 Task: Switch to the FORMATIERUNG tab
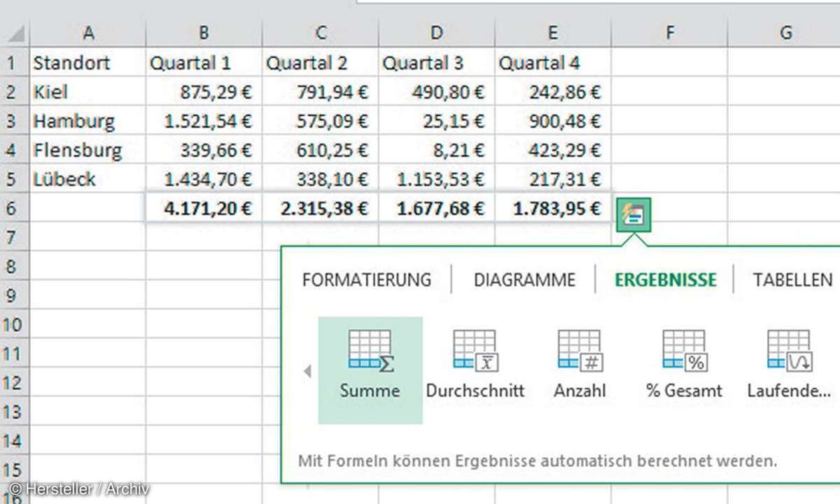(x=367, y=280)
